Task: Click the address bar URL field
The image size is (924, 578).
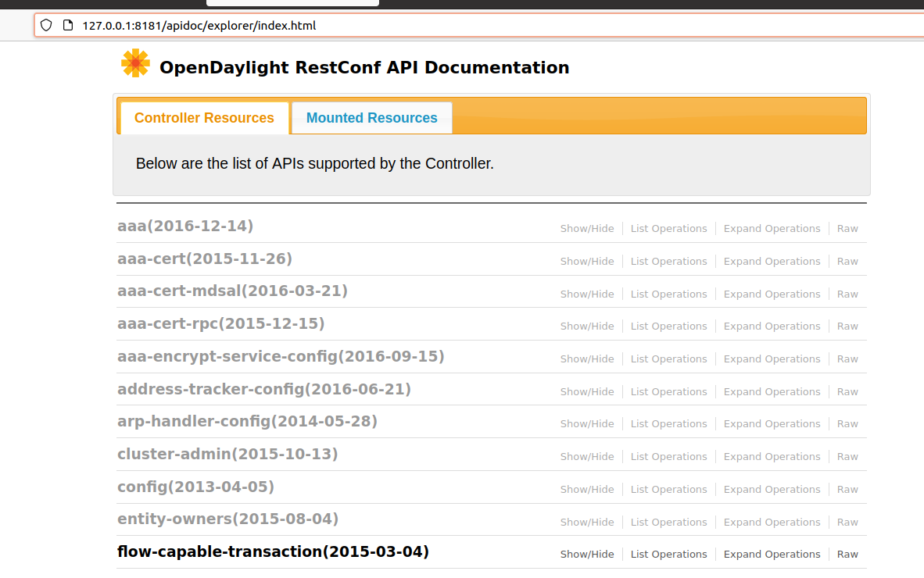Action: tap(478, 25)
